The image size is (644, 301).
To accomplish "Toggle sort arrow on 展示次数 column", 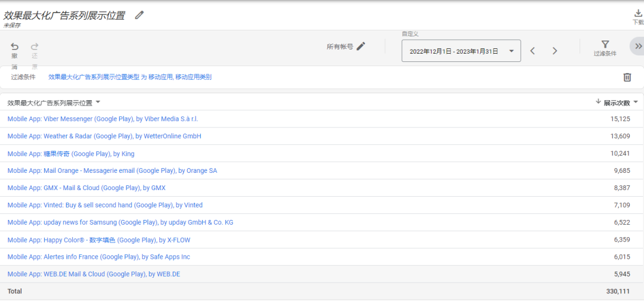I will point(598,102).
